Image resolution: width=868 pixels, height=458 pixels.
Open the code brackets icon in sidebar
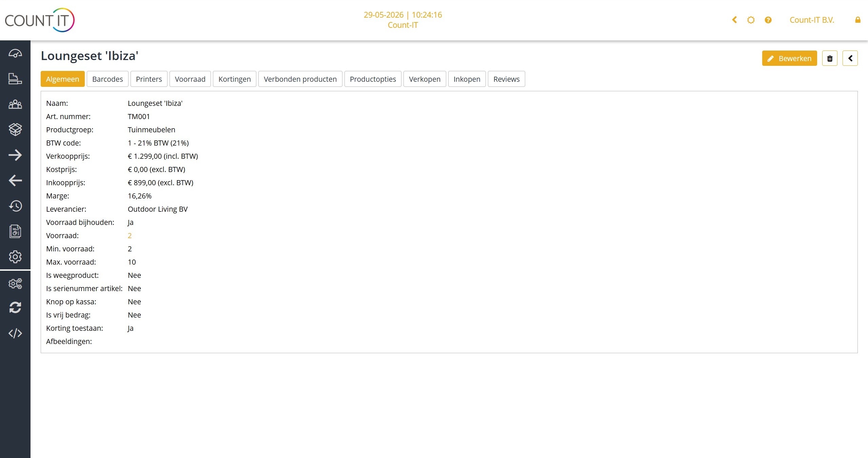[x=15, y=333]
